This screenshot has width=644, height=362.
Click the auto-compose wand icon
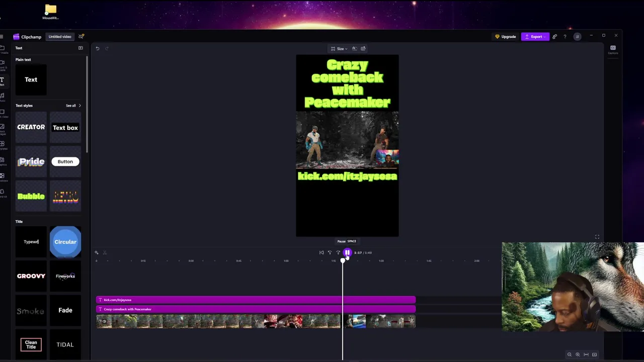(97, 253)
